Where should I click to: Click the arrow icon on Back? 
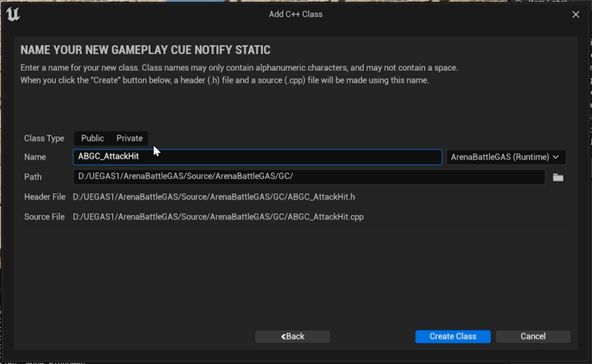point(283,336)
